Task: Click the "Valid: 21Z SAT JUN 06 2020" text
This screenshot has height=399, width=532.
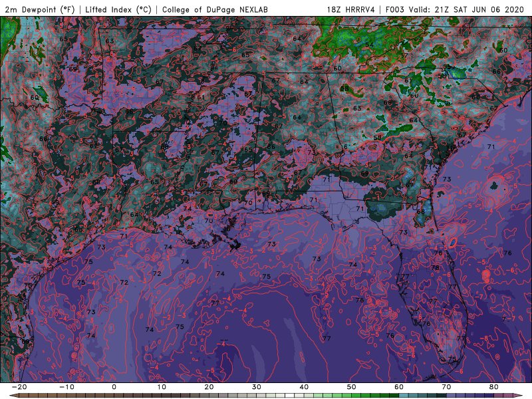Action: point(467,10)
